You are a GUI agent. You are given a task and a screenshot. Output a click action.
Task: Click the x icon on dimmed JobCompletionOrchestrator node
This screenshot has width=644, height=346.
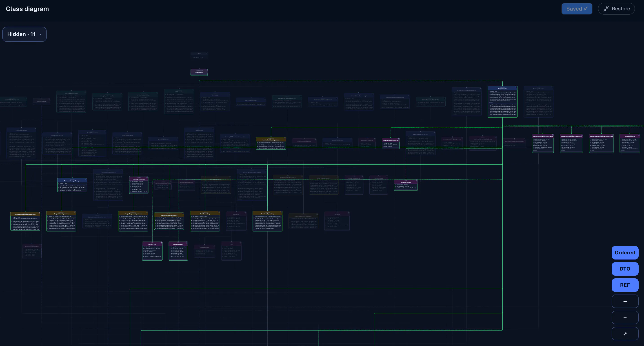[x=266, y=170]
